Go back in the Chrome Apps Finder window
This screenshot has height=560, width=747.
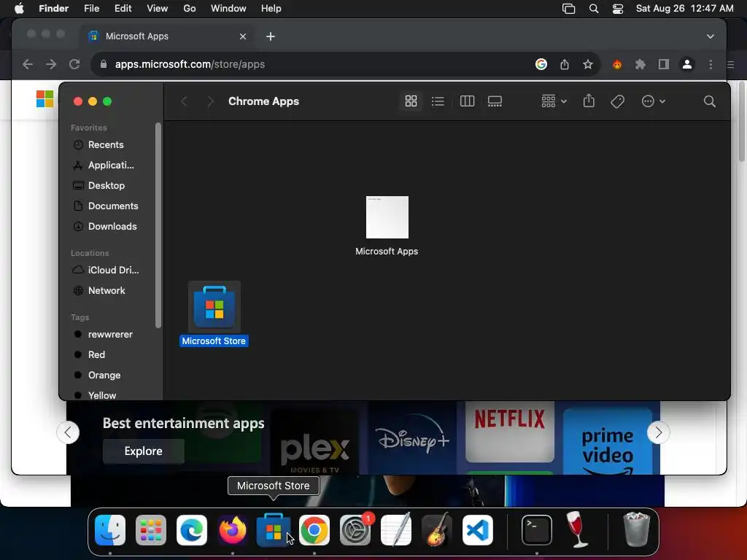[x=185, y=101]
